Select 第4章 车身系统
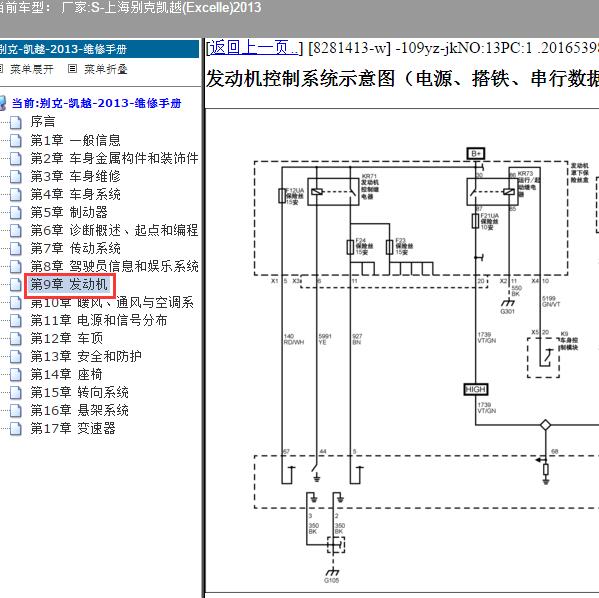599x598 pixels. tap(76, 194)
